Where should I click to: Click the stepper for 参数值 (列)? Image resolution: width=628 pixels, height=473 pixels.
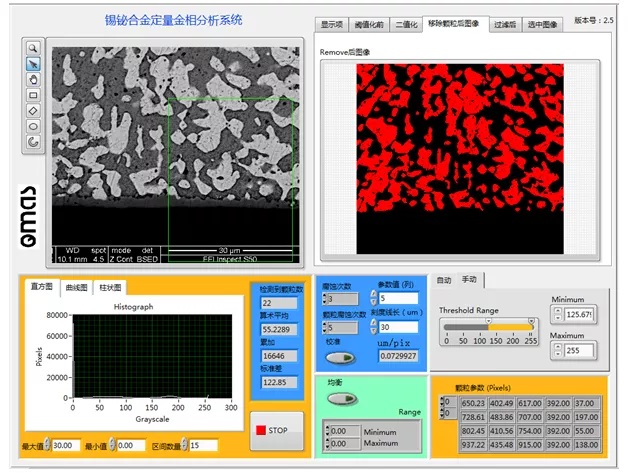(373, 298)
